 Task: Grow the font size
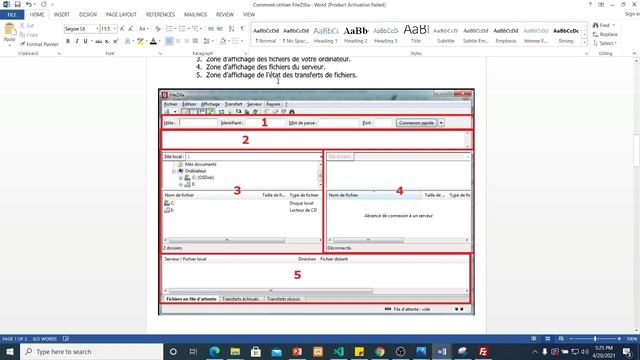click(x=122, y=29)
